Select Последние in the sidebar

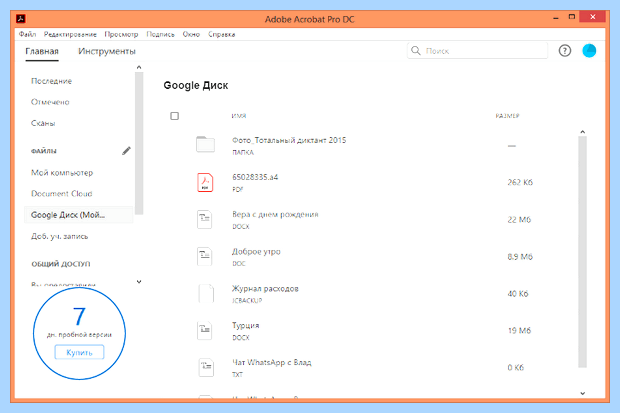point(51,81)
